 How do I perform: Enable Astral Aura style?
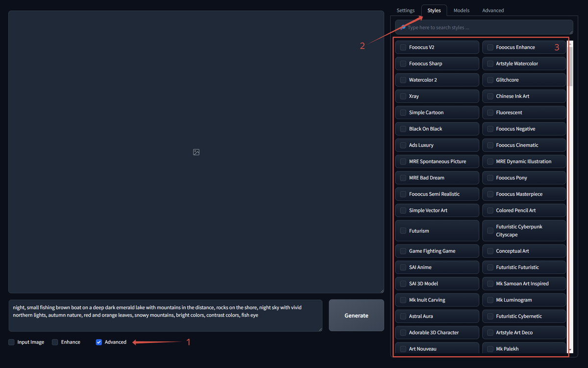(403, 316)
